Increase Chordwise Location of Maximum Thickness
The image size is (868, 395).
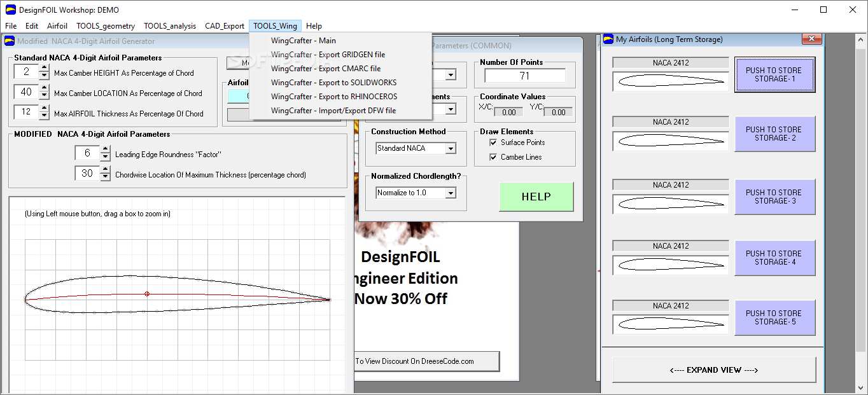pos(105,170)
